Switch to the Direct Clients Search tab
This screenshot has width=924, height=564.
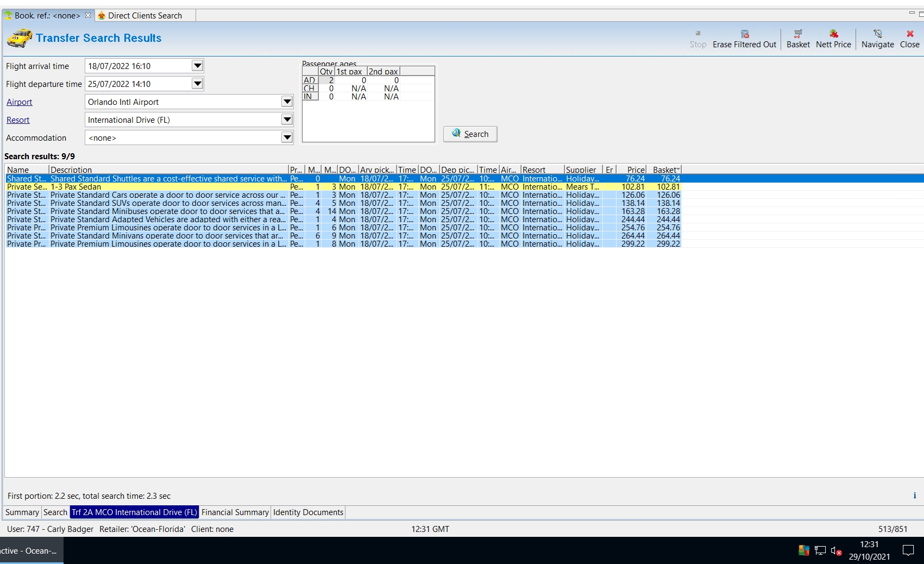pos(144,15)
